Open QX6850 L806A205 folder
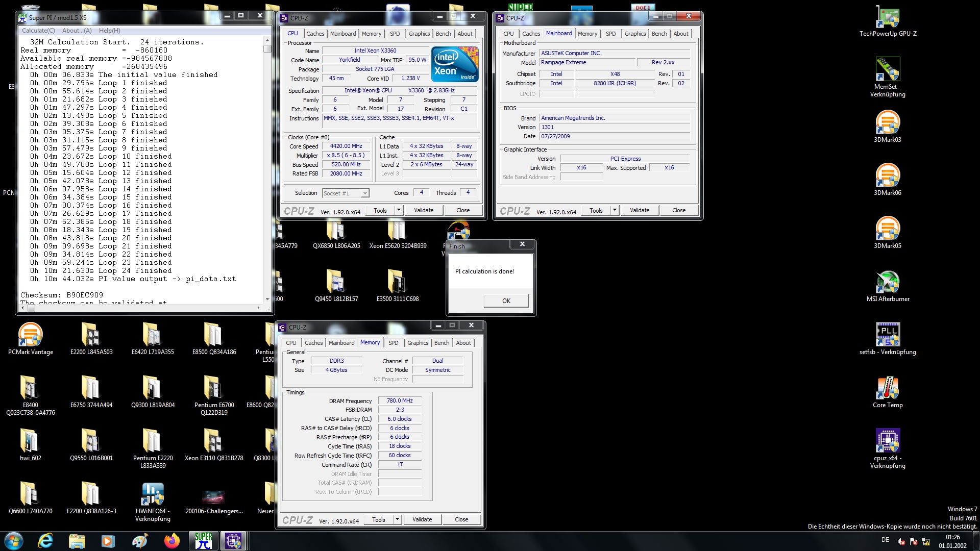 pyautogui.click(x=336, y=235)
